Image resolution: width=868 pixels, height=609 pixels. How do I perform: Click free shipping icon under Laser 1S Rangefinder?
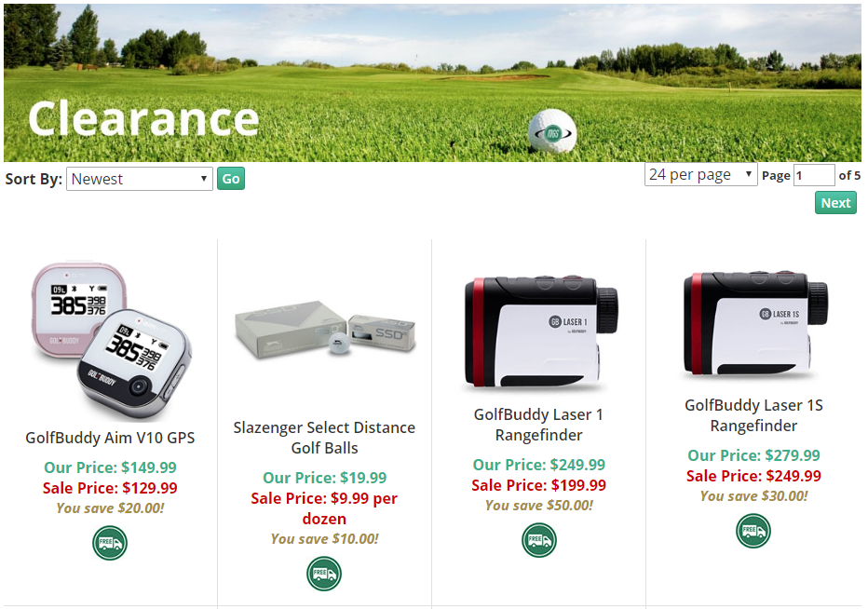point(753,531)
